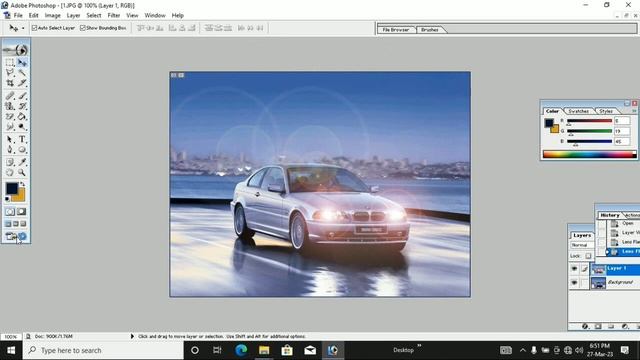The height and width of the screenshot is (360, 640).
Task: Select the History Brush tool
Action: [x=22, y=106]
